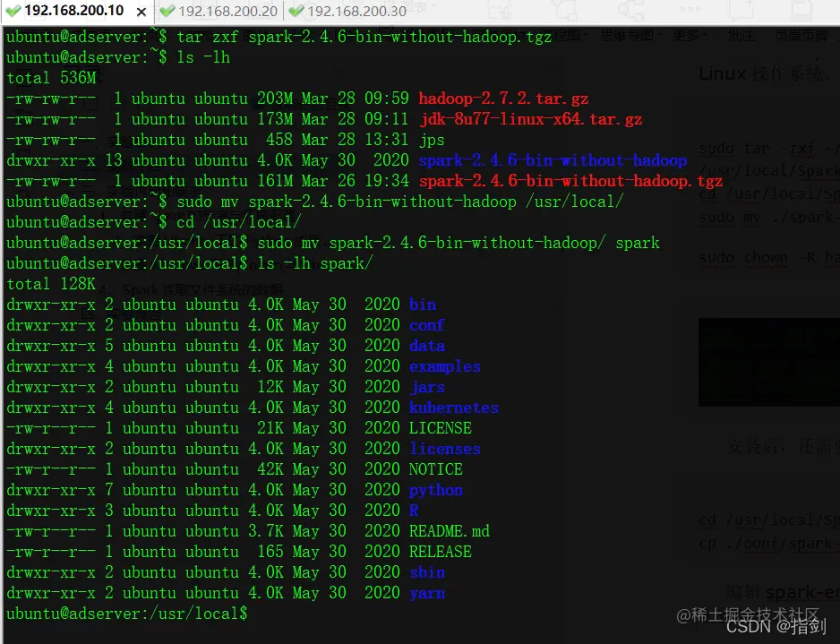Click the R directory entry
Screen dimensions: 840x644
click(414, 511)
